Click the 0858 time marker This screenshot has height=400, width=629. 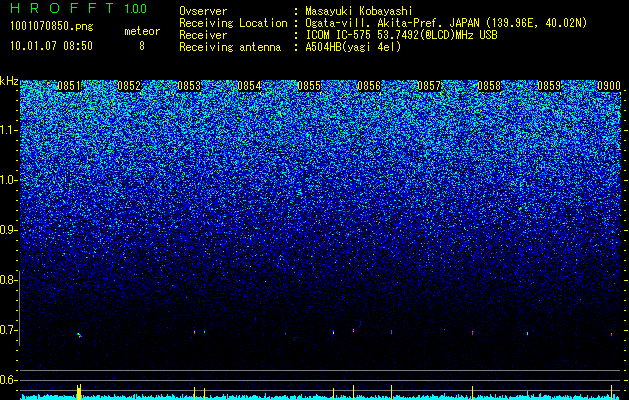point(489,86)
